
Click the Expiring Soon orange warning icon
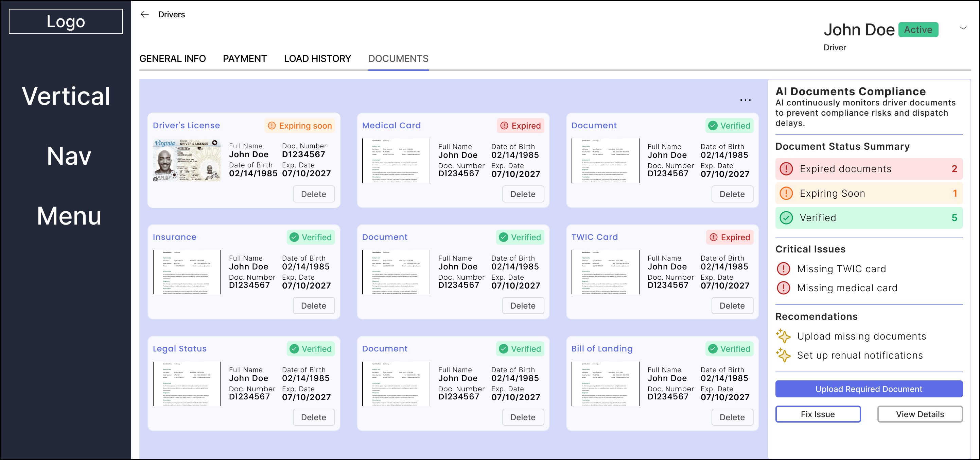pos(786,194)
